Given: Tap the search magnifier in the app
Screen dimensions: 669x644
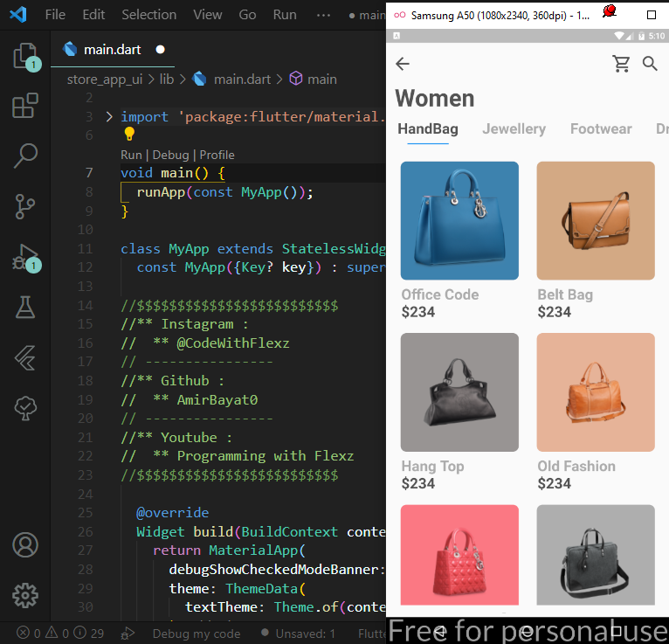Looking at the screenshot, I should point(650,64).
